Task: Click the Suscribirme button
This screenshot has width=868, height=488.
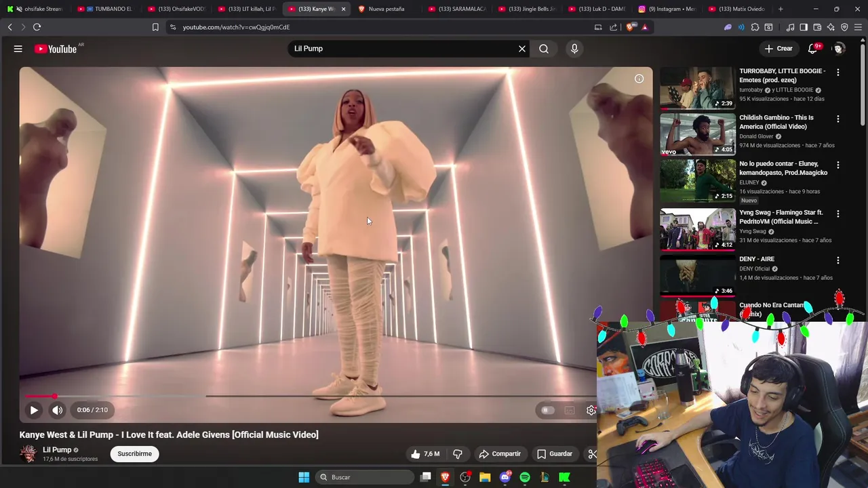Action: coord(134,454)
